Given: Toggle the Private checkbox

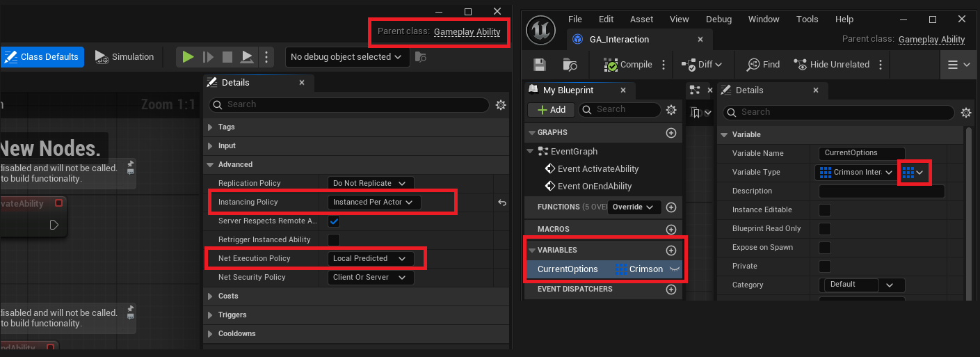Looking at the screenshot, I should pyautogui.click(x=824, y=266).
